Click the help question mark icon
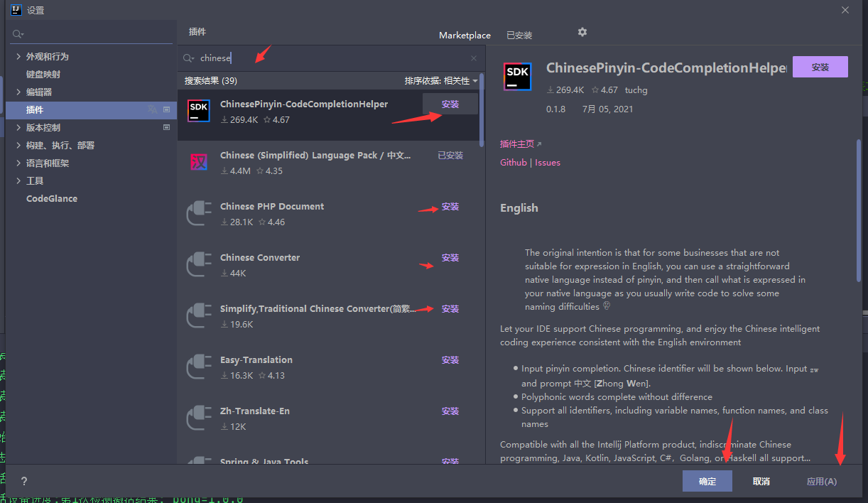The width and height of the screenshot is (868, 503). point(24,481)
